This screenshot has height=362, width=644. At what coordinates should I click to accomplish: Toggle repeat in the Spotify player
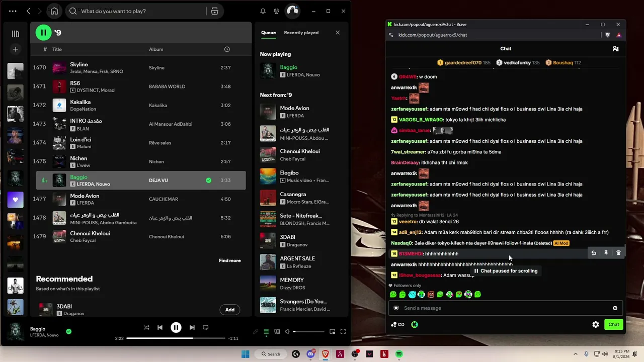(205, 327)
